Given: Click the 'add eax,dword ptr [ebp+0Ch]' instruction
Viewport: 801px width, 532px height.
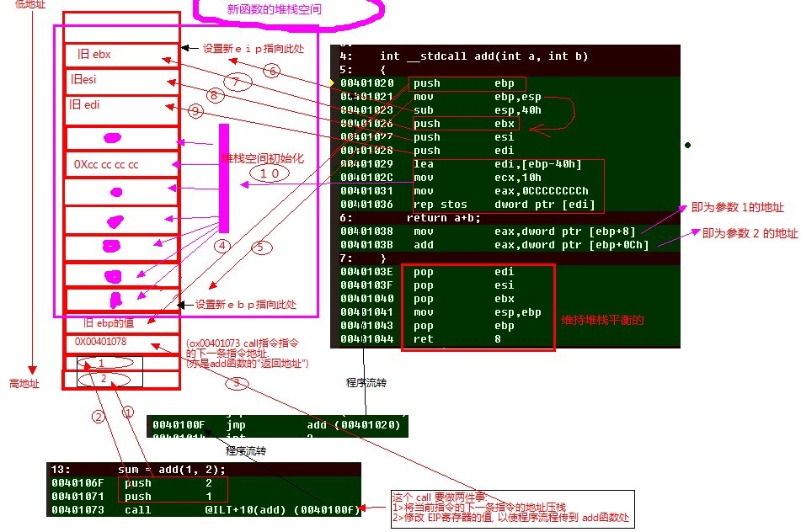Looking at the screenshot, I should click(531, 245).
